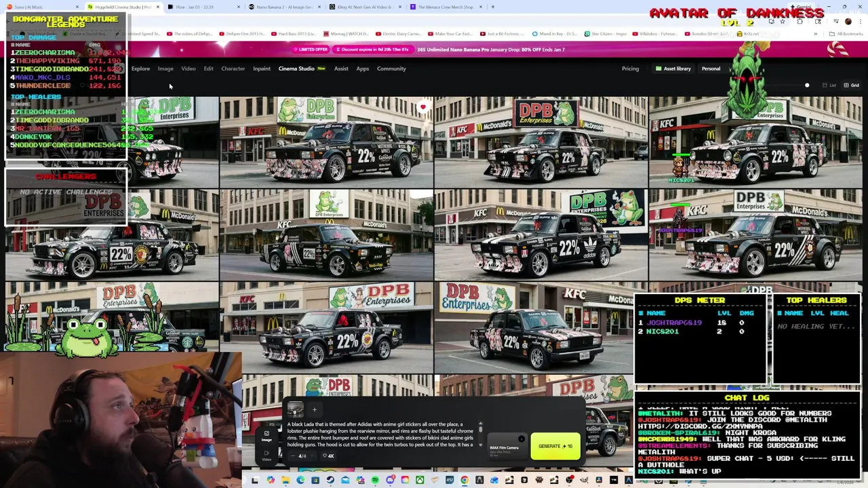
Task: Open the Image menu item in the navbar
Action: (165, 68)
